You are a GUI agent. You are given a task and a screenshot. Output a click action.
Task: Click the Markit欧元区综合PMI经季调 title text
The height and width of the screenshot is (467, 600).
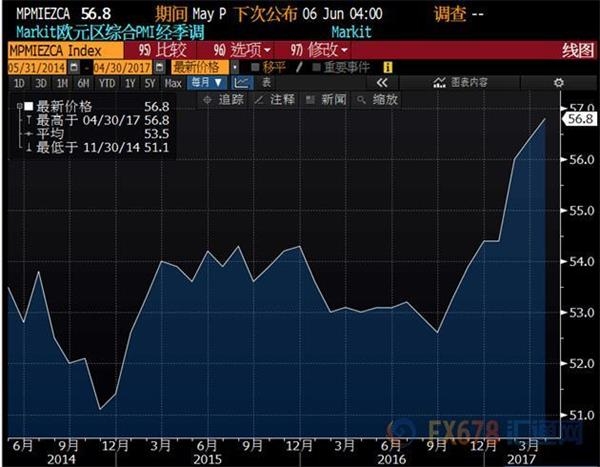tap(110, 32)
